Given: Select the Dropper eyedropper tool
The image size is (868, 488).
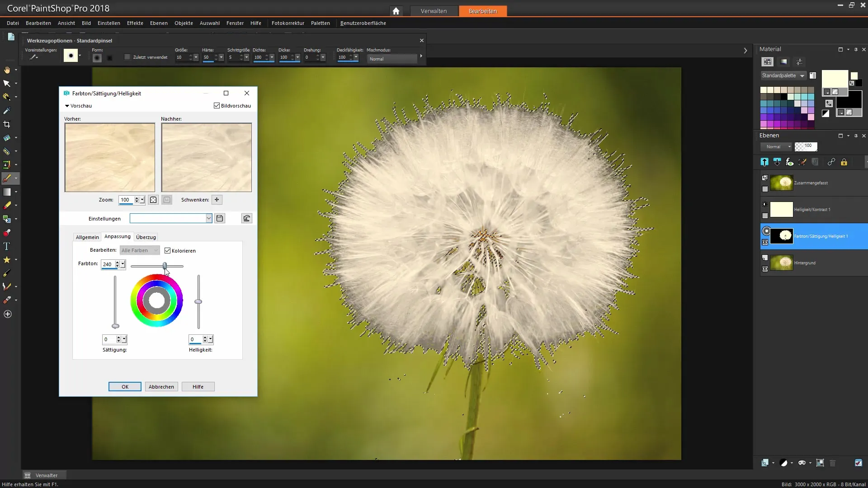Looking at the screenshot, I should (7, 111).
